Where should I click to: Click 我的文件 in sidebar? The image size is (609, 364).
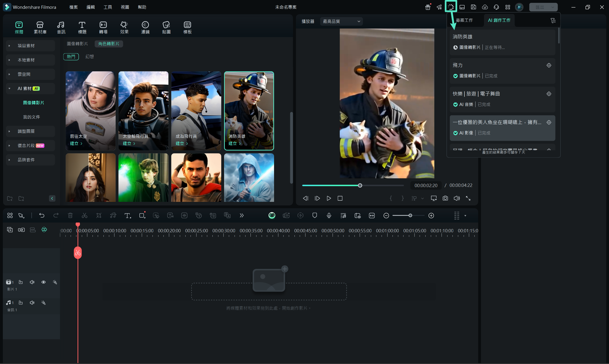pyautogui.click(x=31, y=117)
